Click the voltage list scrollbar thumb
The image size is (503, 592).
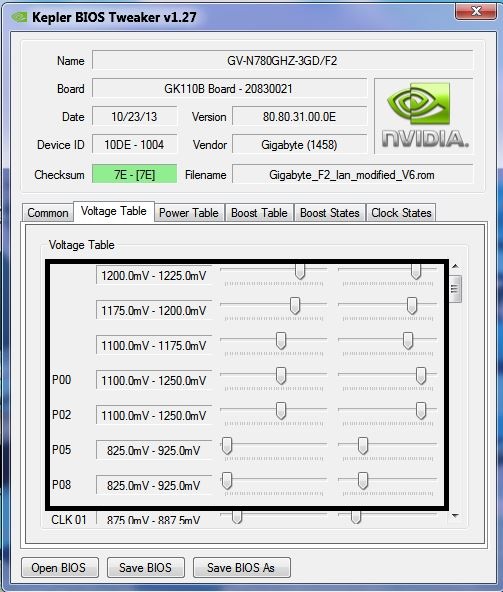(455, 289)
